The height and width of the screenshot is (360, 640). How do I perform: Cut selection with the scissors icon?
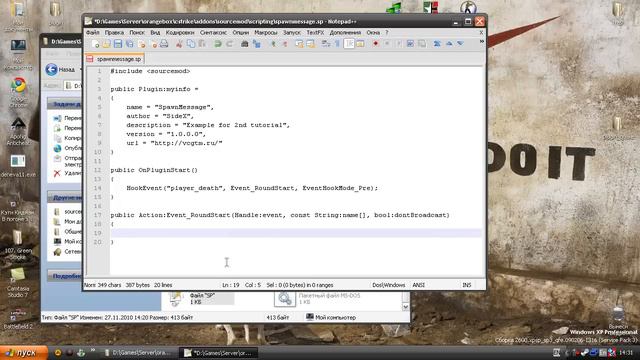coord(179,44)
